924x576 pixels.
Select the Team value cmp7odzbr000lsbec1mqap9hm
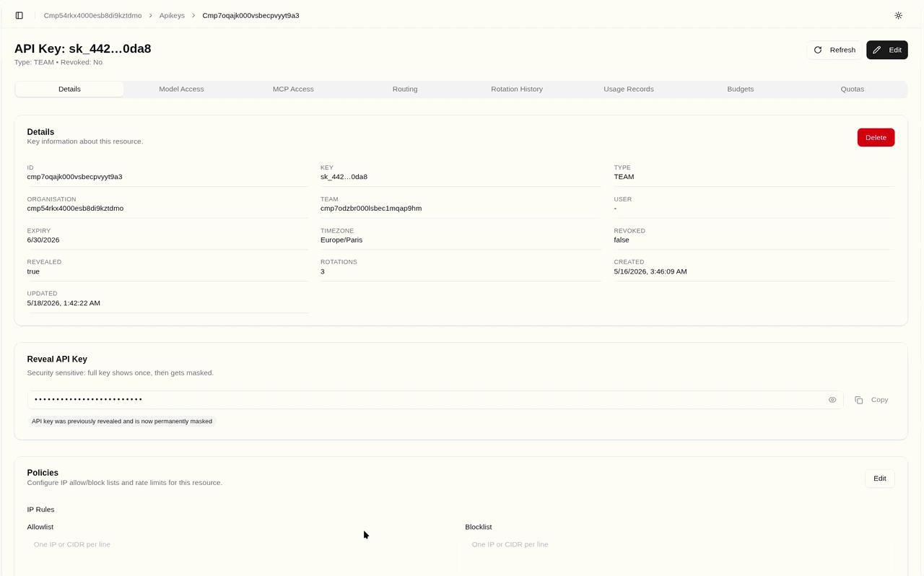(371, 209)
